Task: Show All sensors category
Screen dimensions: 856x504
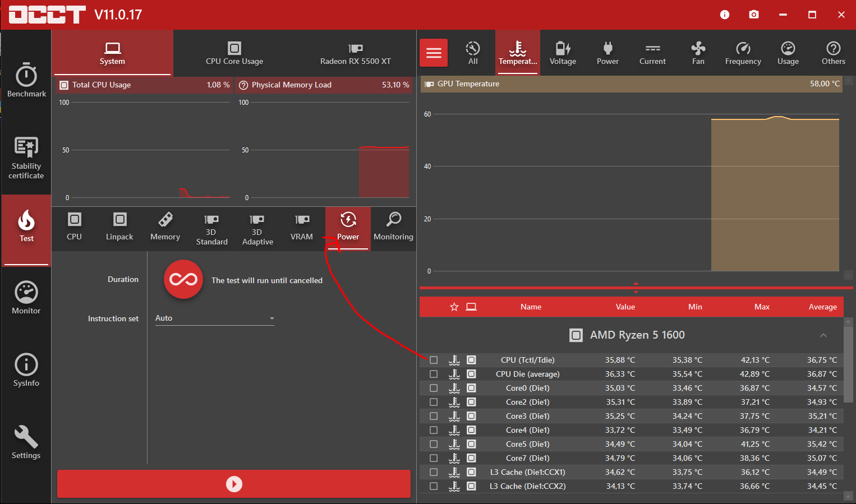Action: (x=473, y=53)
